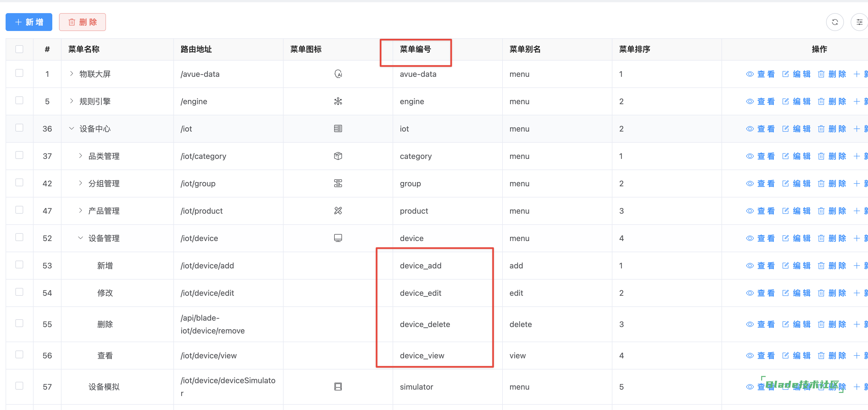Click the refresh table icon
Image resolution: width=868 pixels, height=410 pixels.
[x=834, y=22]
